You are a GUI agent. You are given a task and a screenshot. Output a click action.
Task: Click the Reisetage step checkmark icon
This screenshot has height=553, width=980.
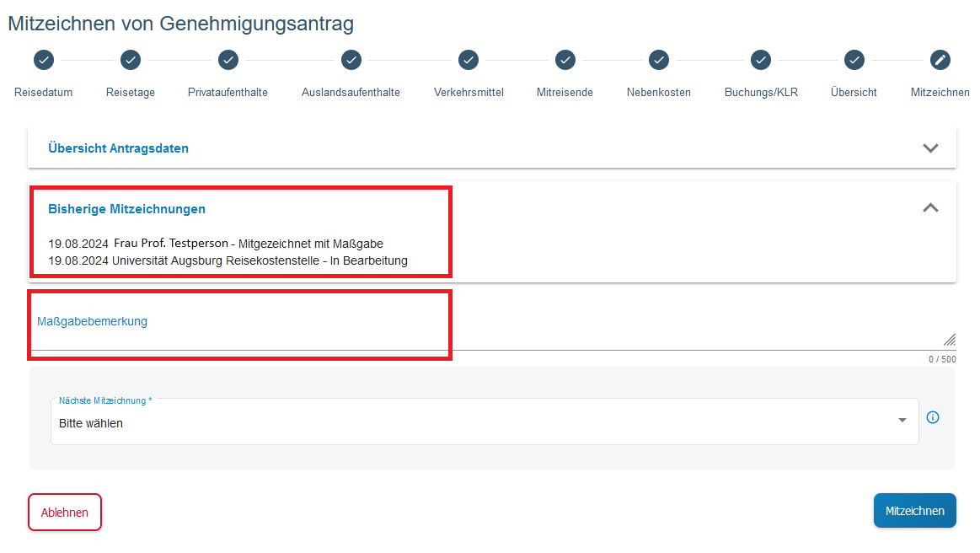pyautogui.click(x=131, y=60)
